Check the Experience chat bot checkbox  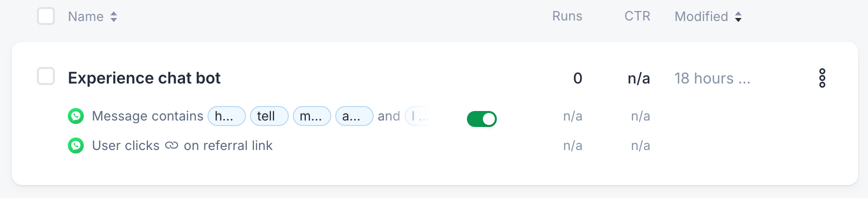coord(46,76)
